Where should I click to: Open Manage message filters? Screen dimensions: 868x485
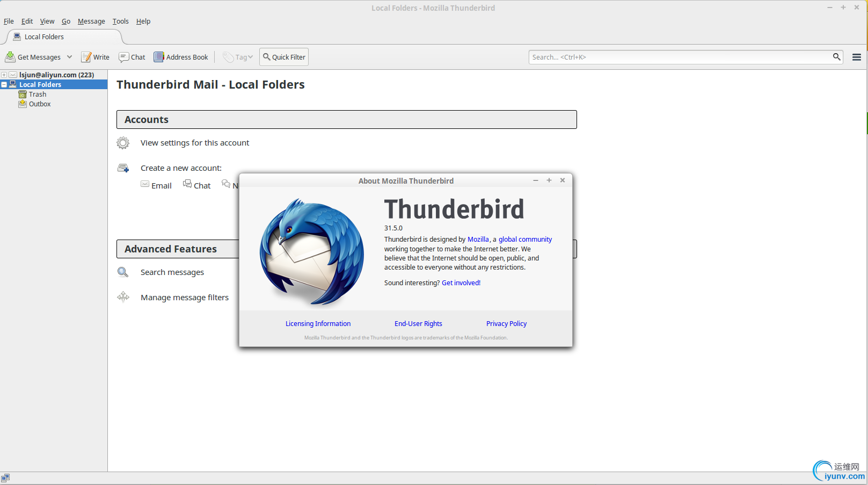185,298
